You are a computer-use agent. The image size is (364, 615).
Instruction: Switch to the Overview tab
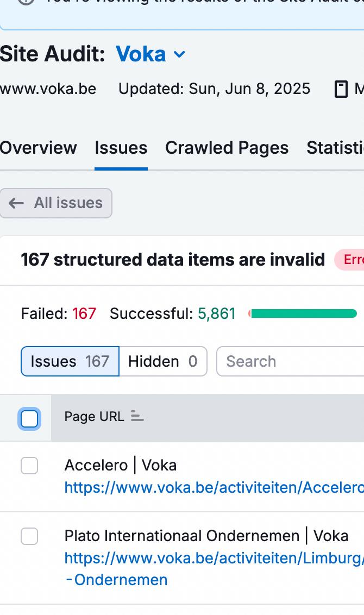point(38,148)
